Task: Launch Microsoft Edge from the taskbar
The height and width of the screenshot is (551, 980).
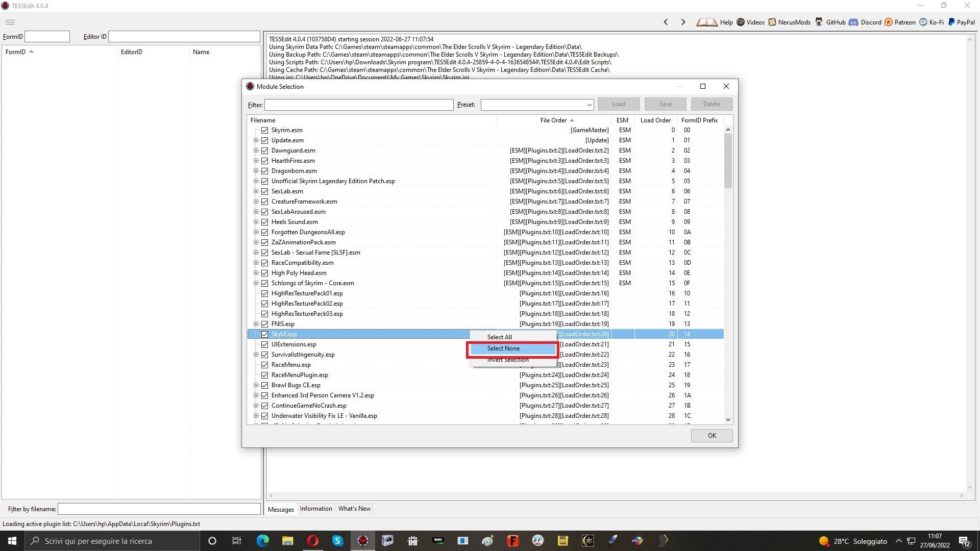Action: pyautogui.click(x=262, y=541)
